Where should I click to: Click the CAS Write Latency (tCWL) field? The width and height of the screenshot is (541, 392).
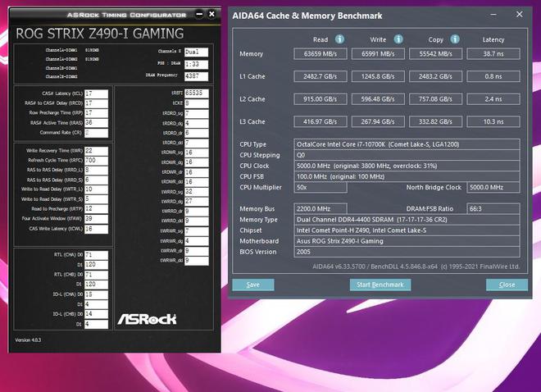pyautogui.click(x=96, y=229)
